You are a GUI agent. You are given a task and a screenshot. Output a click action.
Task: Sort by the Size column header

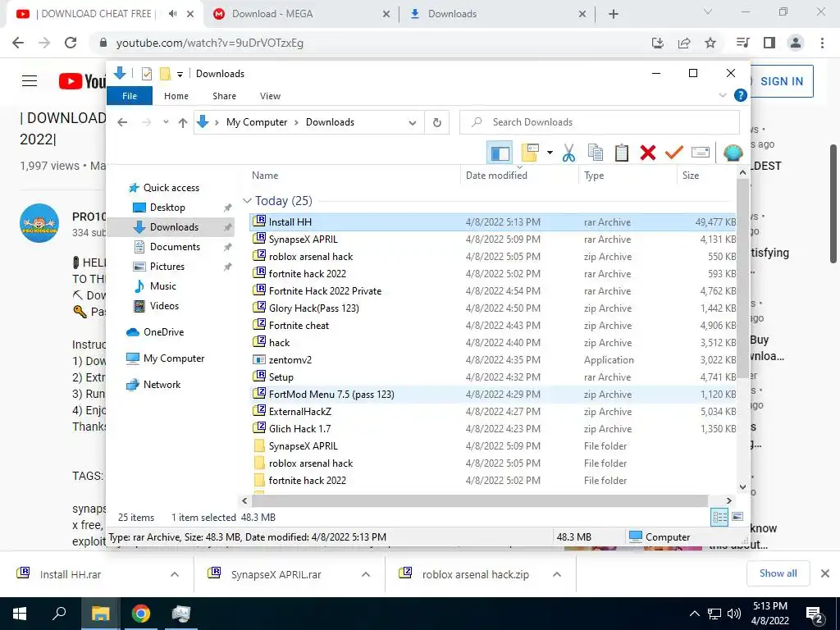pos(691,176)
